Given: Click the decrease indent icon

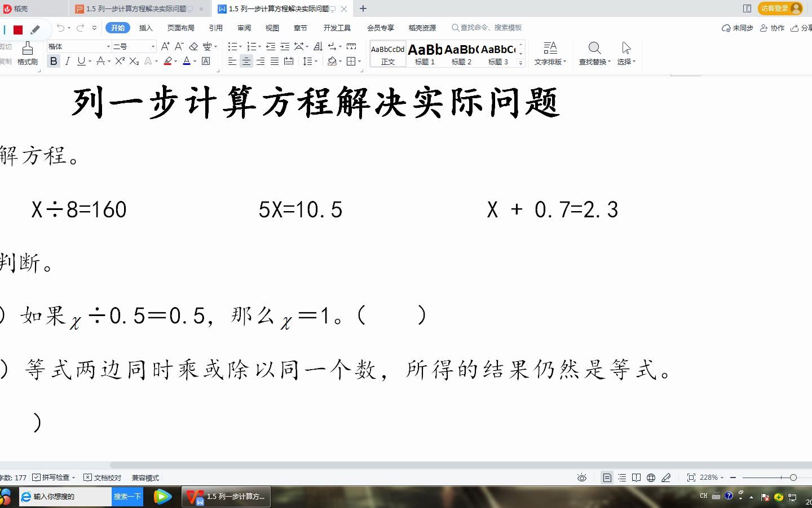Looking at the screenshot, I should 271,46.
